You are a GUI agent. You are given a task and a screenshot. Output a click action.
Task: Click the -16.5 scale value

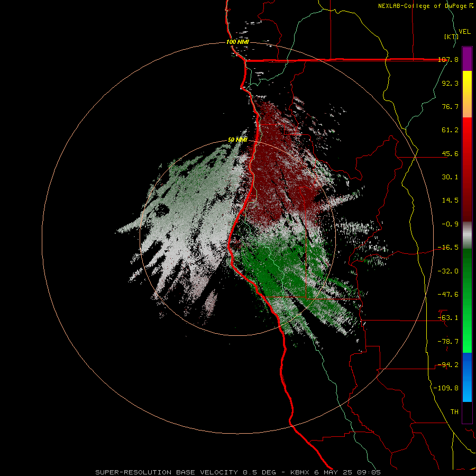point(448,248)
